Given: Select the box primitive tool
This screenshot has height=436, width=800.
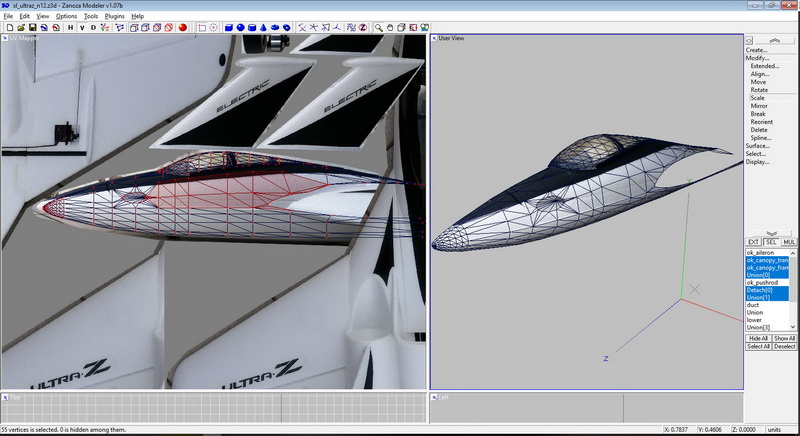Looking at the screenshot, I should pyautogui.click(x=228, y=28).
